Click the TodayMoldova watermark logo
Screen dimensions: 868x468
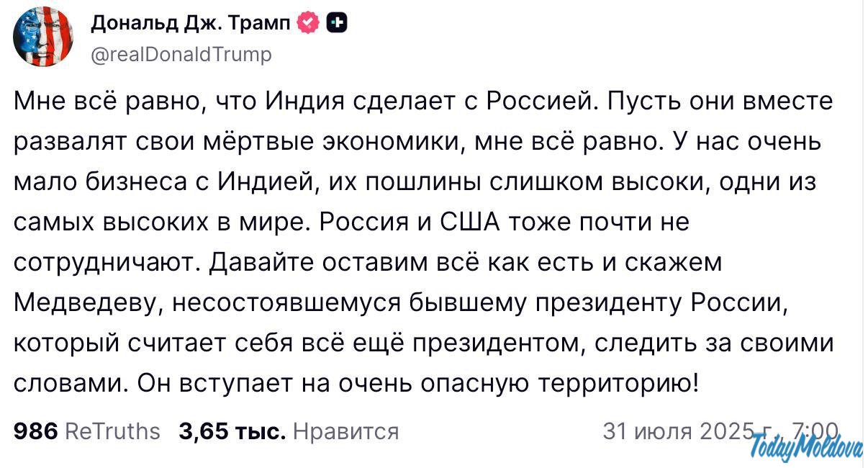(807, 449)
